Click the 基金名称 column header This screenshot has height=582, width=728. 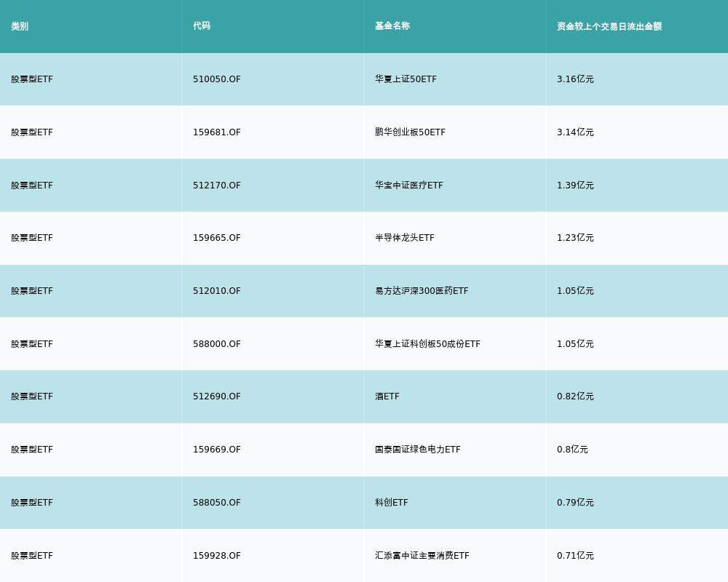pyautogui.click(x=392, y=26)
